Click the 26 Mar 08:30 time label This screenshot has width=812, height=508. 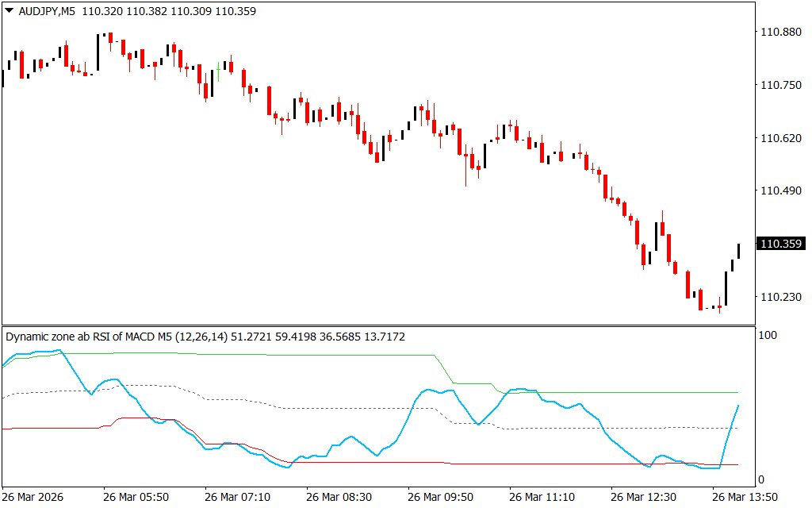[339, 497]
